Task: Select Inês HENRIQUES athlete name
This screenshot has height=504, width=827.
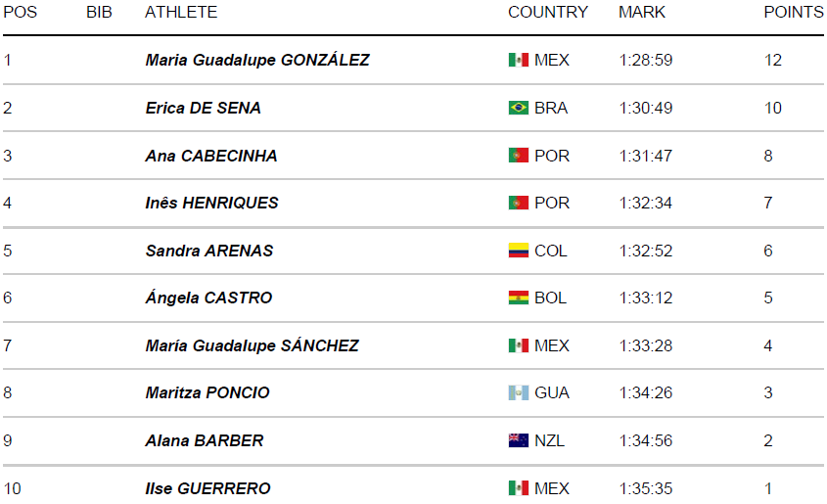Action: [x=211, y=203]
